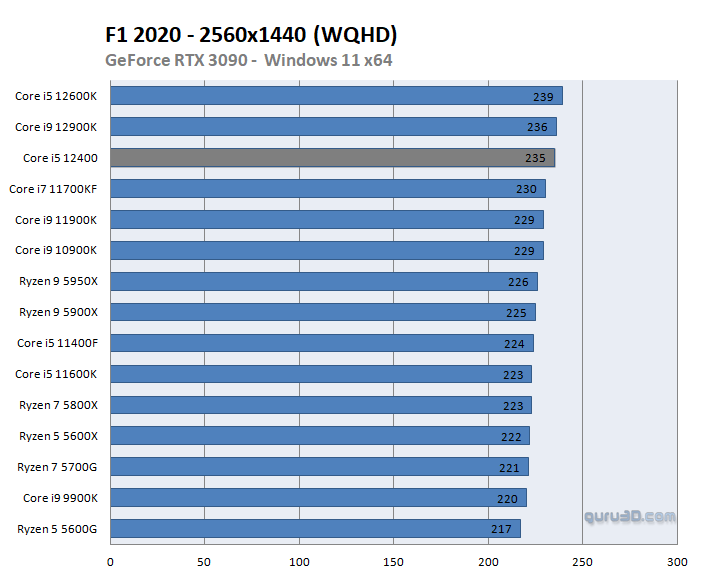Image resolution: width=703 pixels, height=578 pixels.
Task: Click the value 239 on the top bar
Action: (x=543, y=97)
